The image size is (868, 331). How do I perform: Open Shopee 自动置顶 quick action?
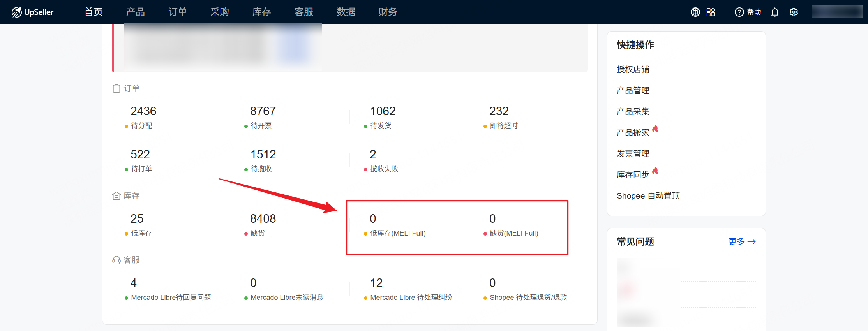[648, 196]
